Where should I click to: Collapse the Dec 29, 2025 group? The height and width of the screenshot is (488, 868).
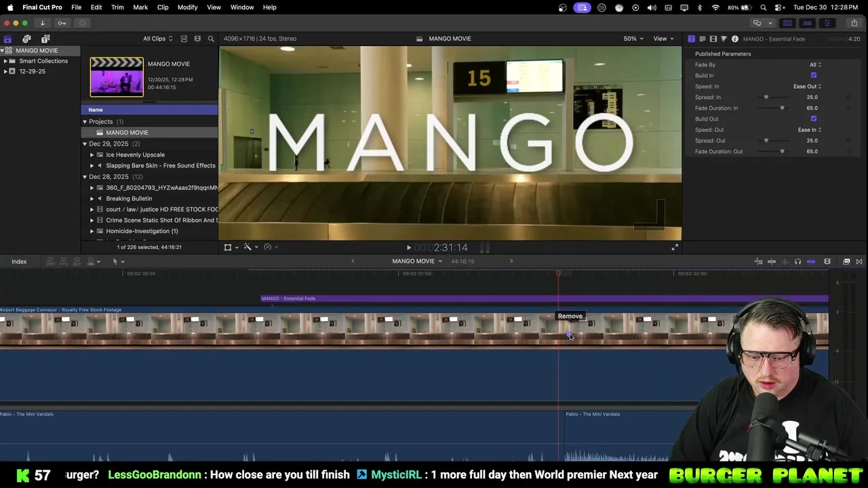(85, 144)
